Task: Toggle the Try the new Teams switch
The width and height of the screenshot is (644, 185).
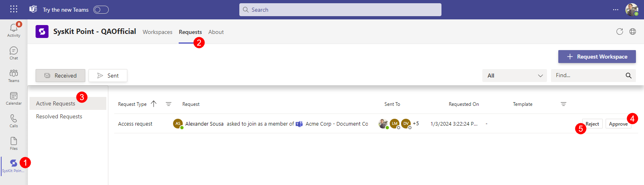Action: click(x=101, y=10)
